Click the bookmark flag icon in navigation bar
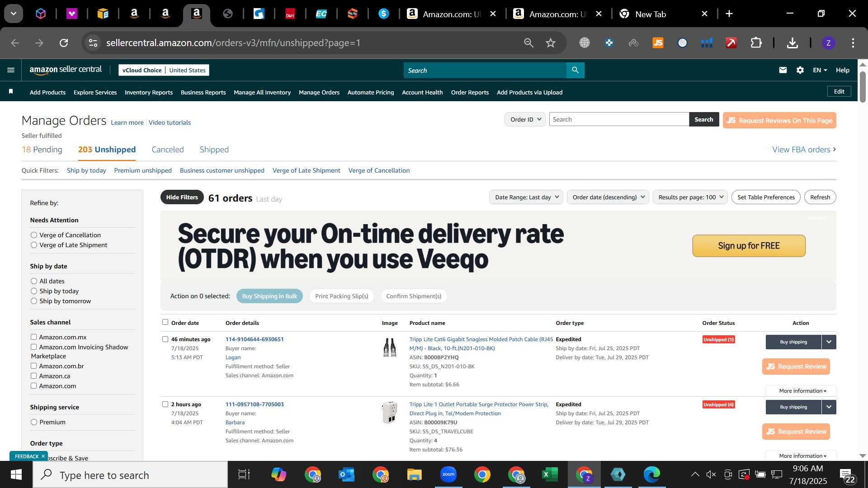The height and width of the screenshot is (488, 868). click(x=11, y=92)
